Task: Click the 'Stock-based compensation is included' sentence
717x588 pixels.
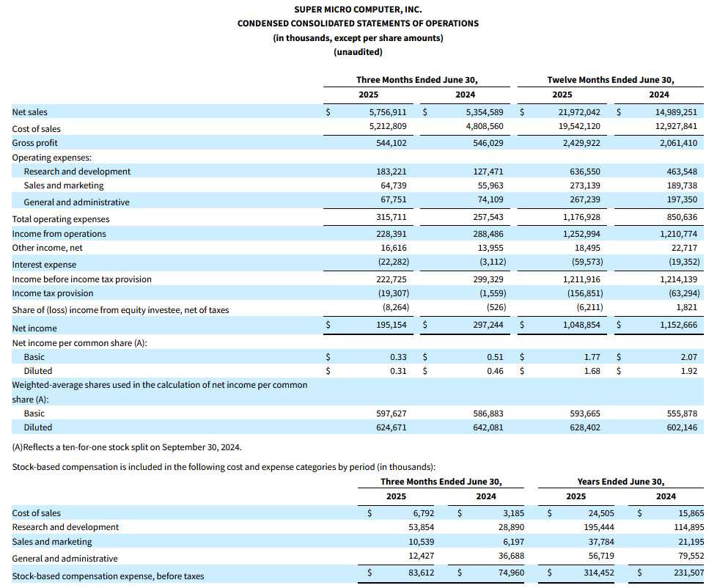Action: (x=224, y=467)
